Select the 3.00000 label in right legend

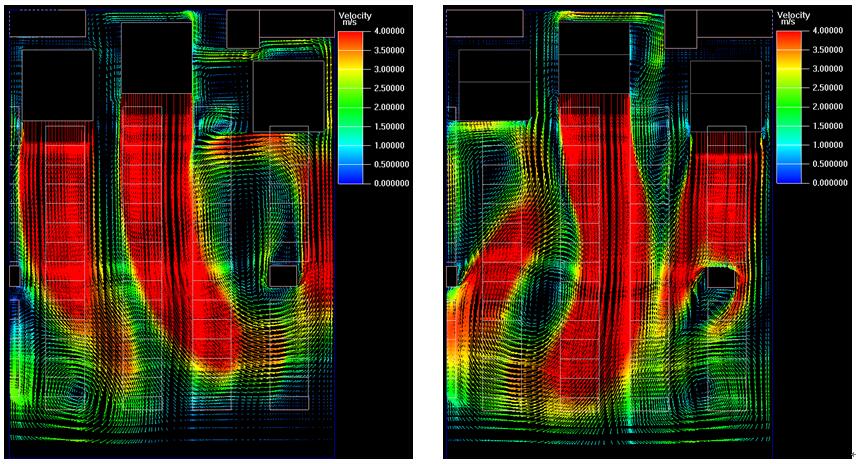tap(823, 70)
